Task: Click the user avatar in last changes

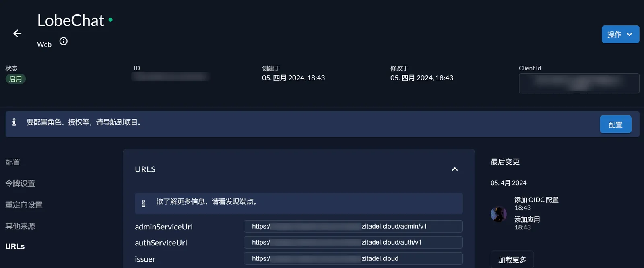Action: click(498, 214)
